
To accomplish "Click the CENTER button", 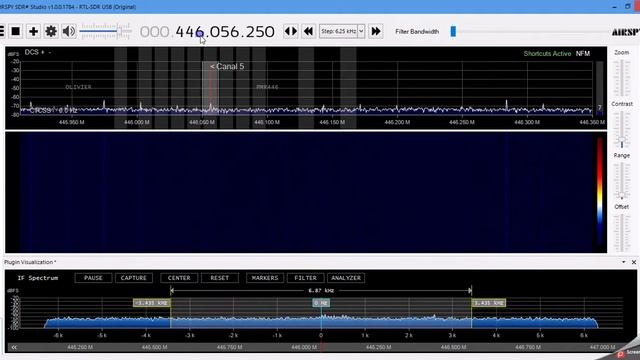I will point(179,278).
